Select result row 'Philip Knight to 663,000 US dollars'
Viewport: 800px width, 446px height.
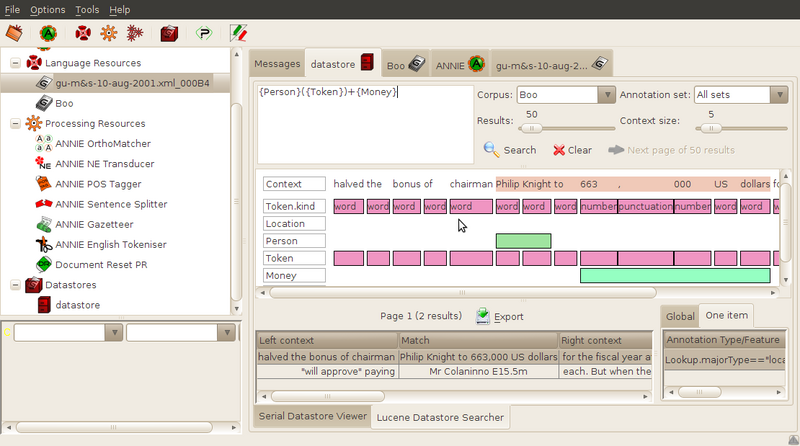tap(479, 357)
